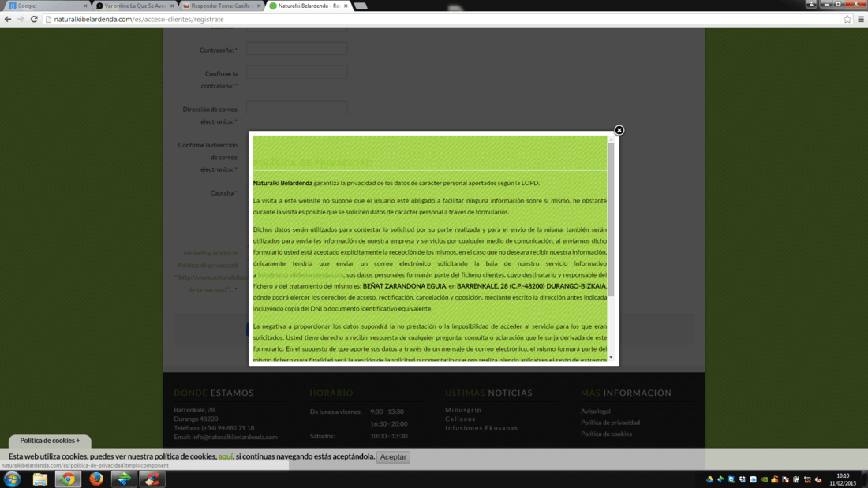Click the 'Confirme la contraseña' input field
Image resolution: width=868 pixels, height=488 pixels.
(297, 72)
